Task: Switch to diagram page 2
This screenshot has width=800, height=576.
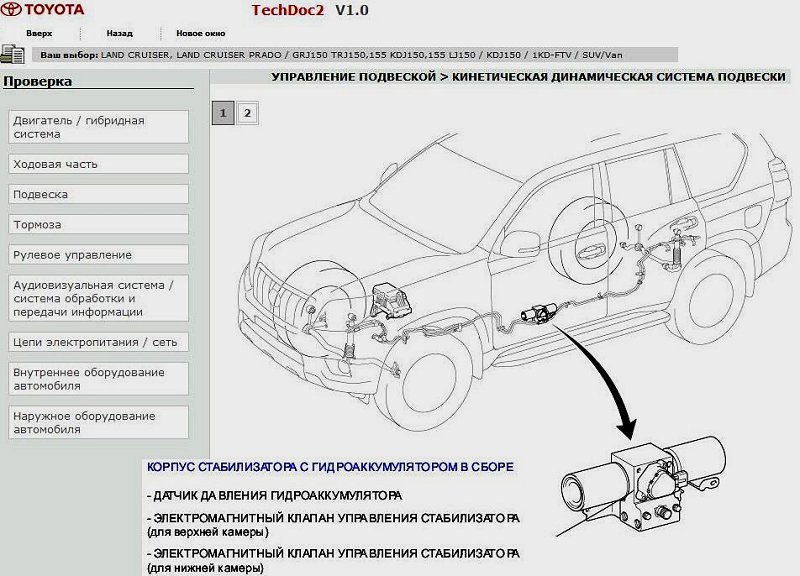Action: tap(246, 113)
